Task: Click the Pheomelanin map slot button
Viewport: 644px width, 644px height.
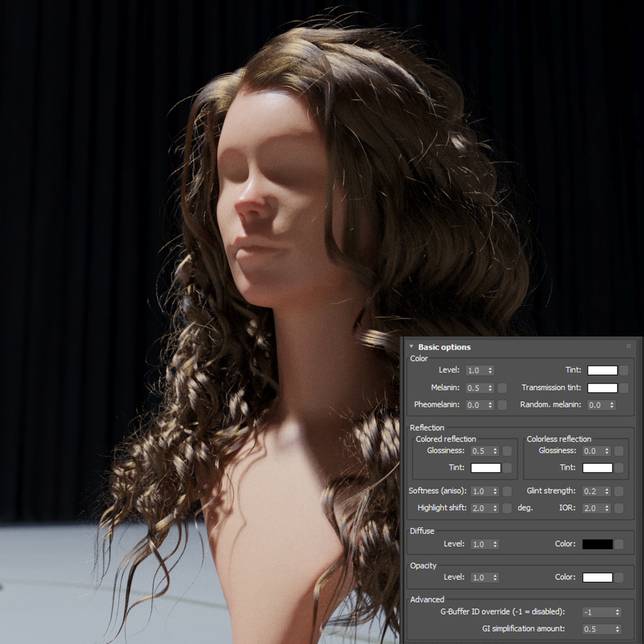Action: point(502,405)
